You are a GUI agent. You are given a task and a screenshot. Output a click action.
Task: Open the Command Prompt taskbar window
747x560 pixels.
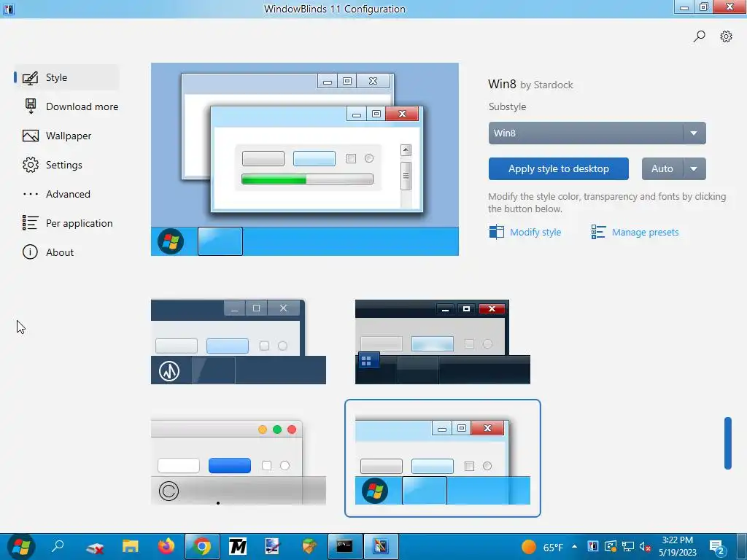[345, 546]
